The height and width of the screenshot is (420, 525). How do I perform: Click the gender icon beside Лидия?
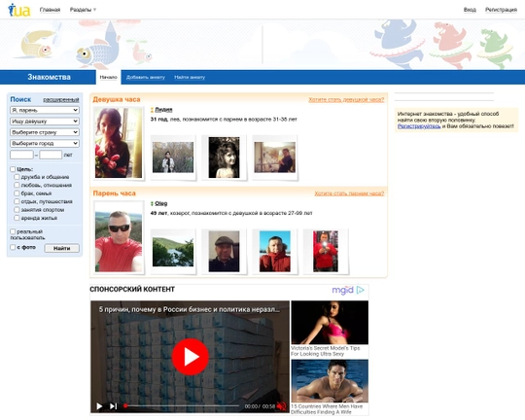(152, 110)
